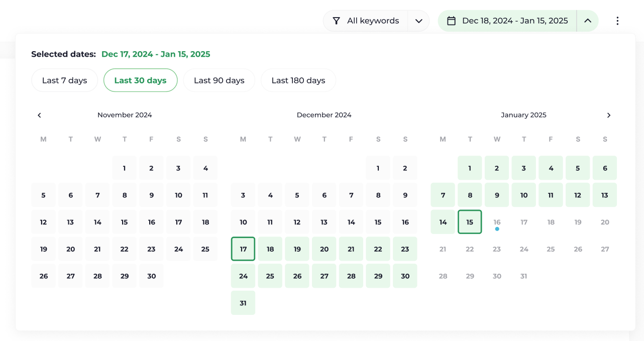Image resolution: width=644 pixels, height=341 pixels.
Task: Pick November 1 in the calendar
Action: point(125,168)
